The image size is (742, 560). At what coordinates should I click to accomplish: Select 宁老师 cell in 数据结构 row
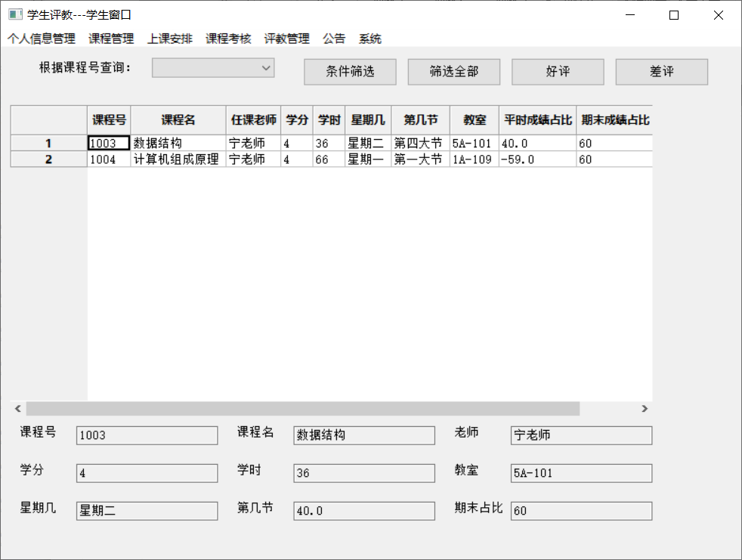coord(254,143)
